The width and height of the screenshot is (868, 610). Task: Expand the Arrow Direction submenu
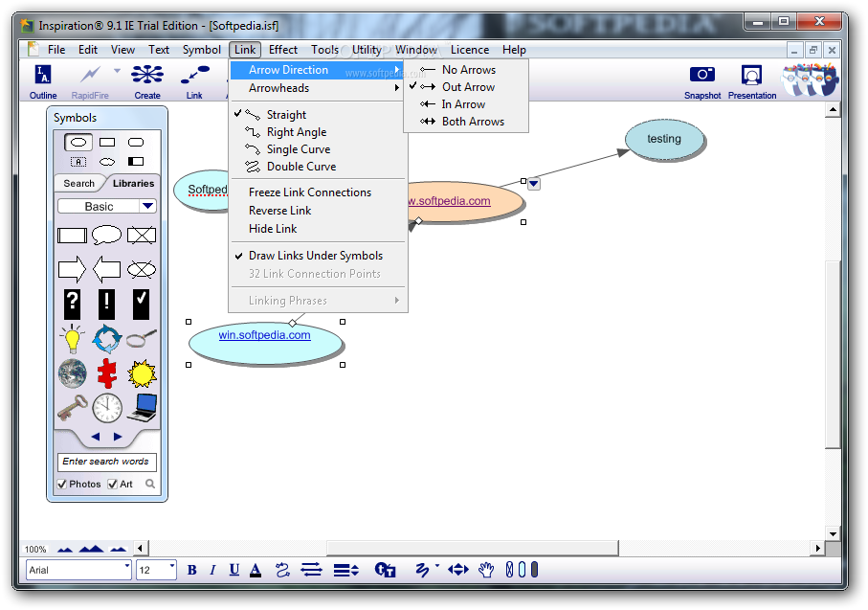(x=318, y=70)
